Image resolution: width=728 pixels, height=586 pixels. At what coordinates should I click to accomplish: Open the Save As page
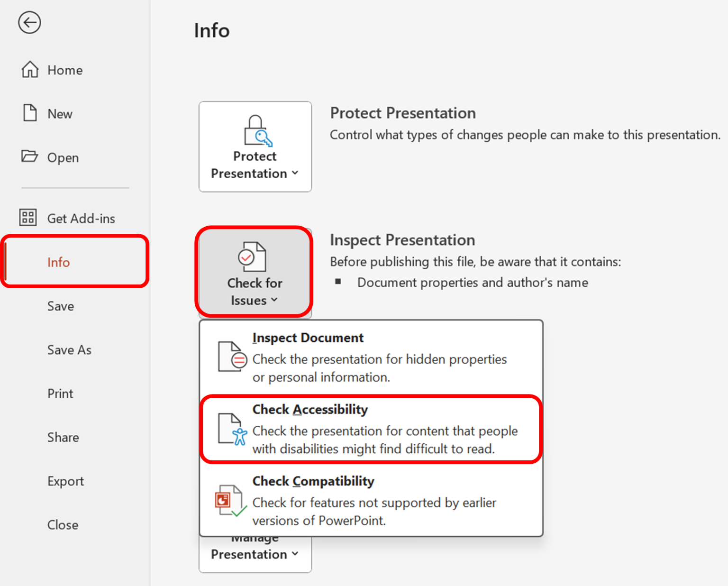69,350
